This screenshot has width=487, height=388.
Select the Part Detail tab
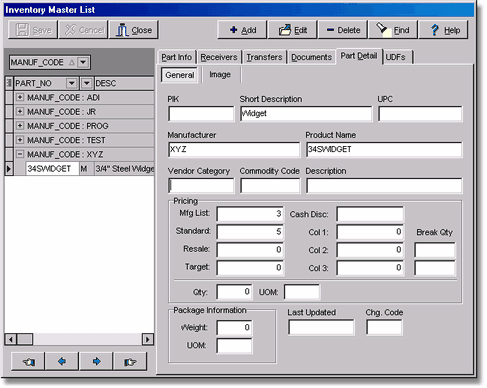tap(359, 56)
